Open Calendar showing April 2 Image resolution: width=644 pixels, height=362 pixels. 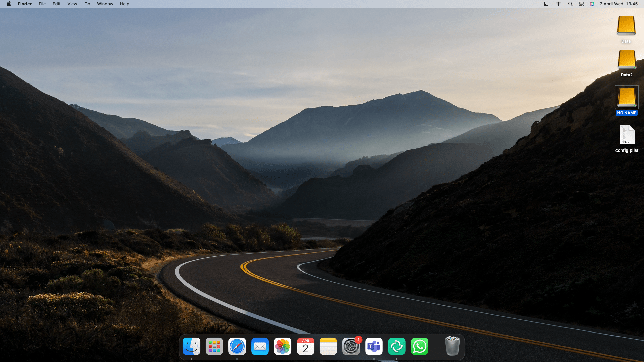point(306,346)
